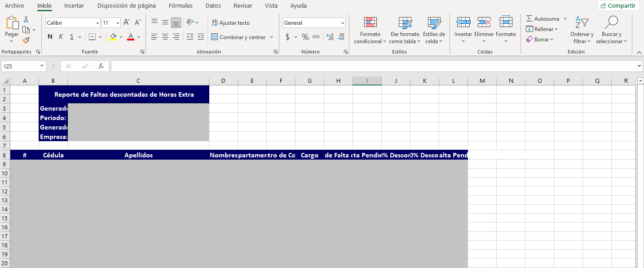Screen dimensions: 644x268
Task: Decrease font size with smaller A icon
Action: 138,22
